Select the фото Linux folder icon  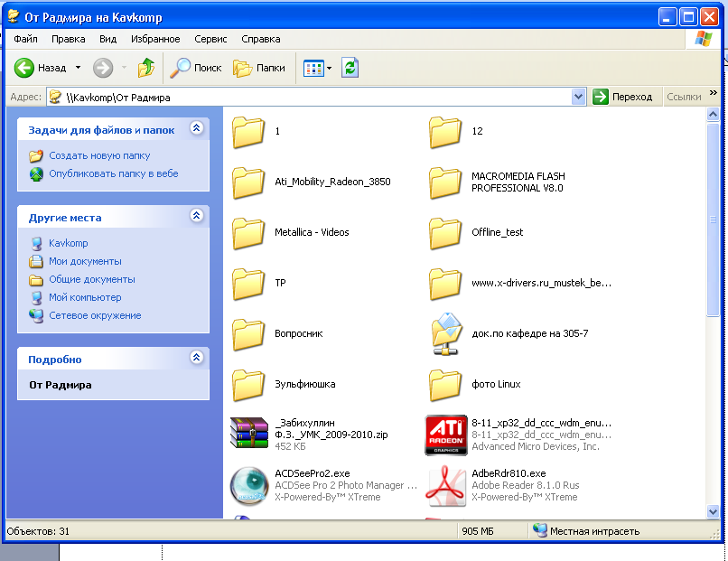pyautogui.click(x=445, y=385)
